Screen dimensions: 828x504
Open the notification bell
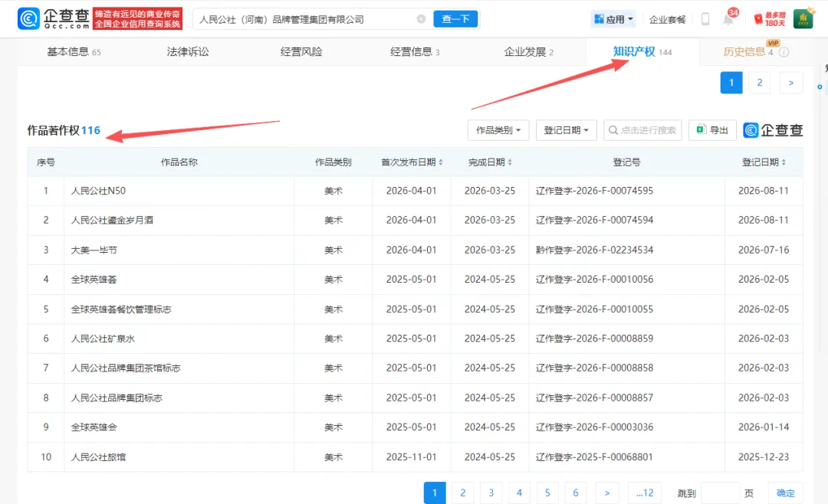pyautogui.click(x=728, y=19)
